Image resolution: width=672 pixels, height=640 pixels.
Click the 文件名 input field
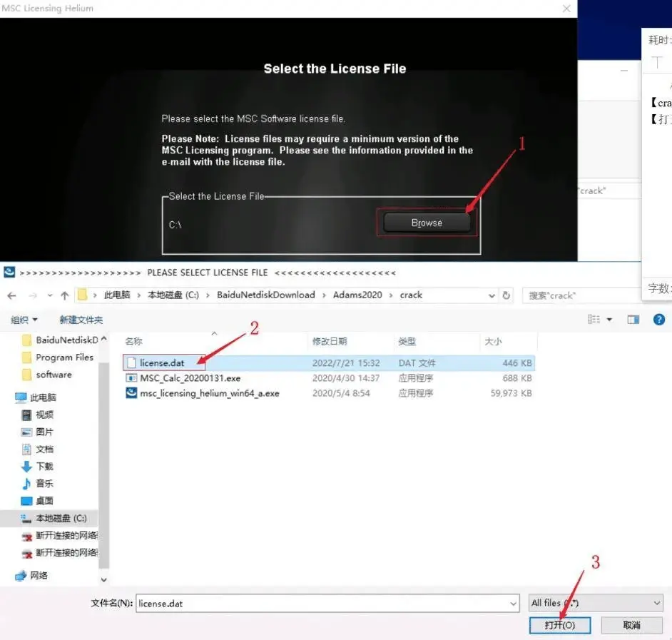(327, 603)
